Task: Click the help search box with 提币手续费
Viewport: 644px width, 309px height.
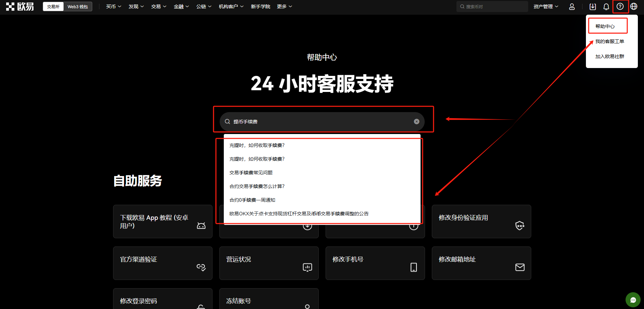Action: coord(322,121)
